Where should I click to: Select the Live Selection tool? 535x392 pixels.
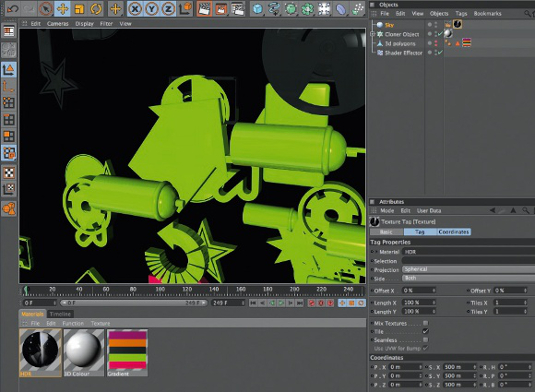click(46, 9)
